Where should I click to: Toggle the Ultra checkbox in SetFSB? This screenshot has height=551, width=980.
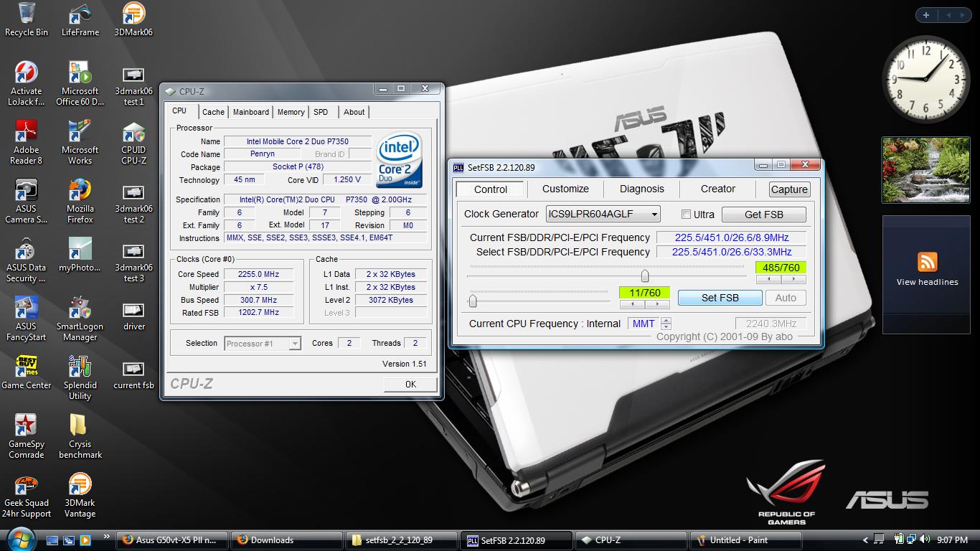[686, 214]
